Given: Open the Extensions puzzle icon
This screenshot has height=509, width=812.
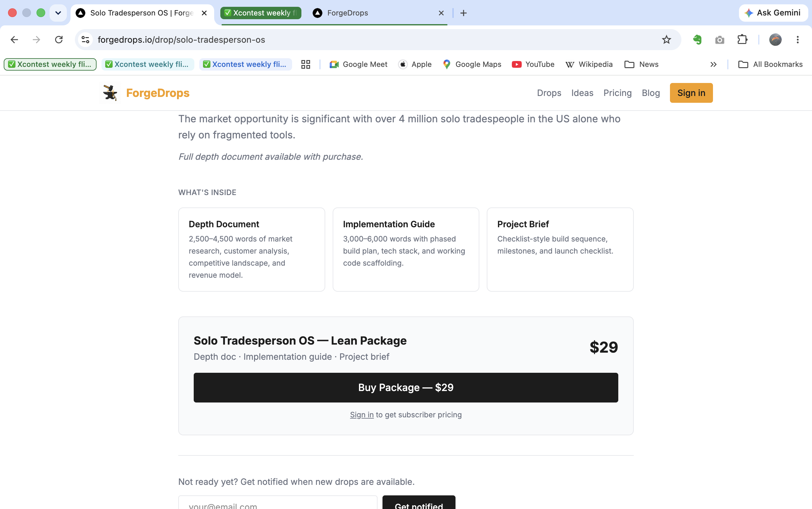Looking at the screenshot, I should tap(742, 40).
